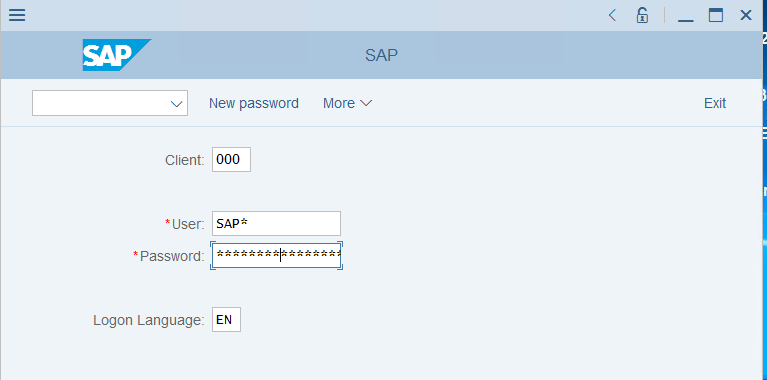Open the More menu
Image resolution: width=767 pixels, height=380 pixels.
pos(347,103)
